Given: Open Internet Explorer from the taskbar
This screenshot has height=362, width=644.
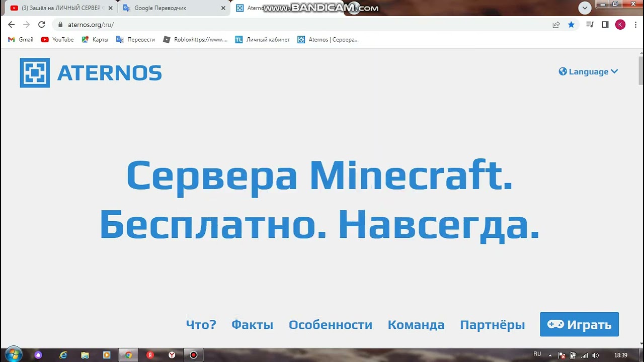Looking at the screenshot, I should point(63,355).
